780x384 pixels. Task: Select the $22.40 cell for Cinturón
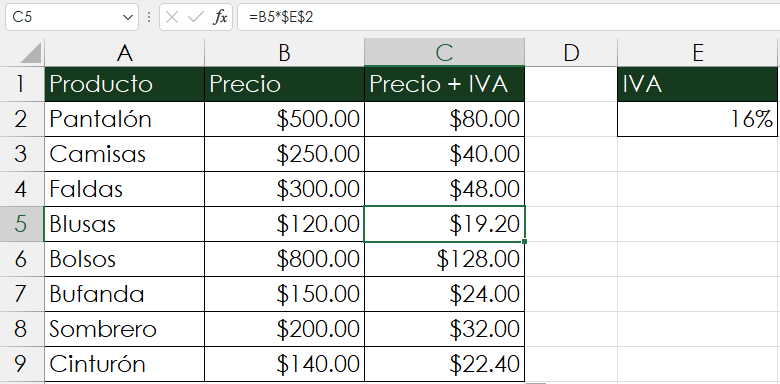444,364
